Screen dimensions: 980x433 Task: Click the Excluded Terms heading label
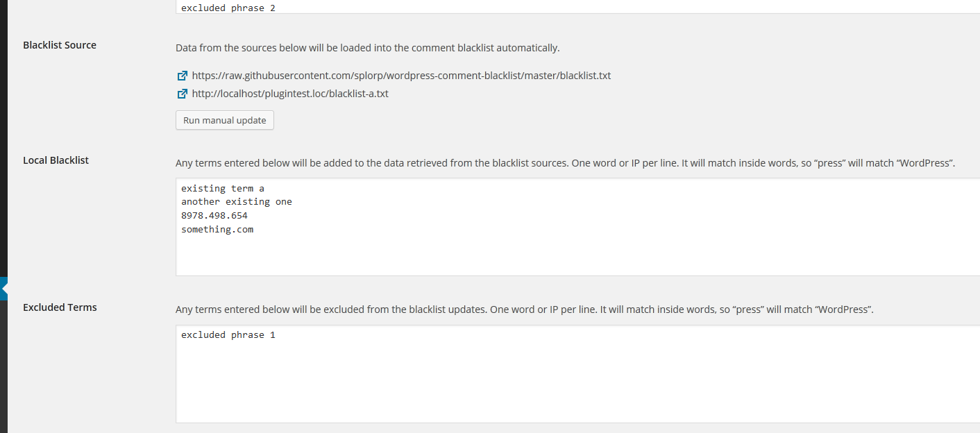tap(60, 307)
